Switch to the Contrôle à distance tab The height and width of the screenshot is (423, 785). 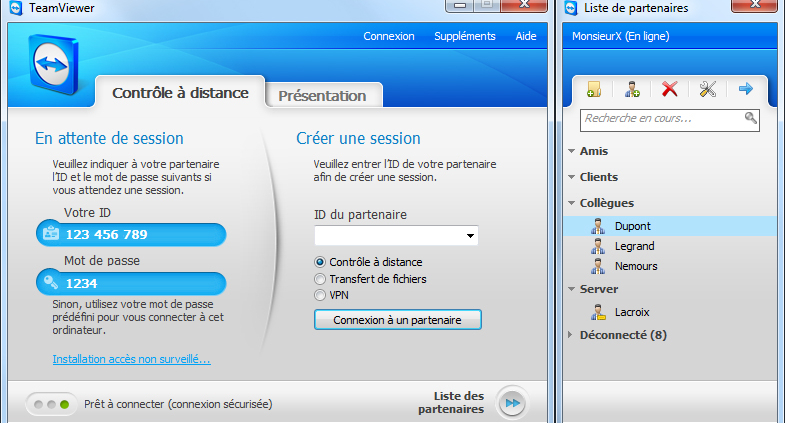tap(180, 92)
